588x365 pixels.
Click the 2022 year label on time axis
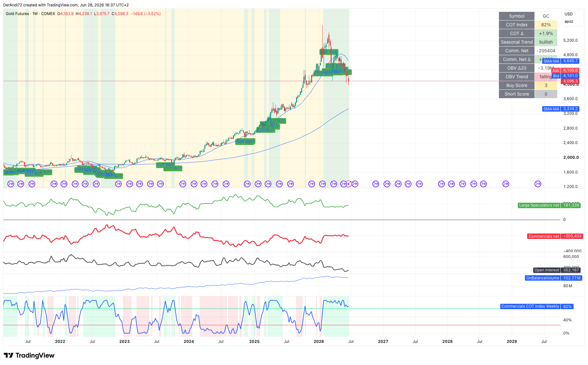tap(60, 342)
